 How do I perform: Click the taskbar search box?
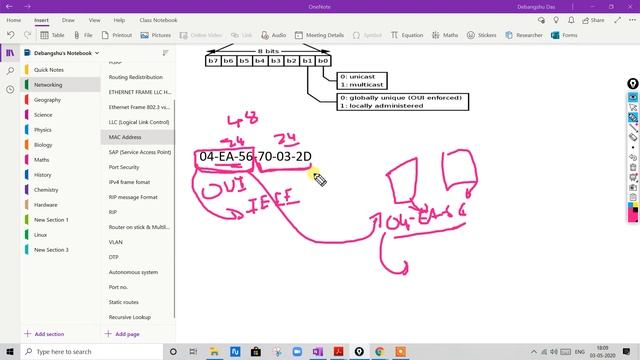(92, 351)
